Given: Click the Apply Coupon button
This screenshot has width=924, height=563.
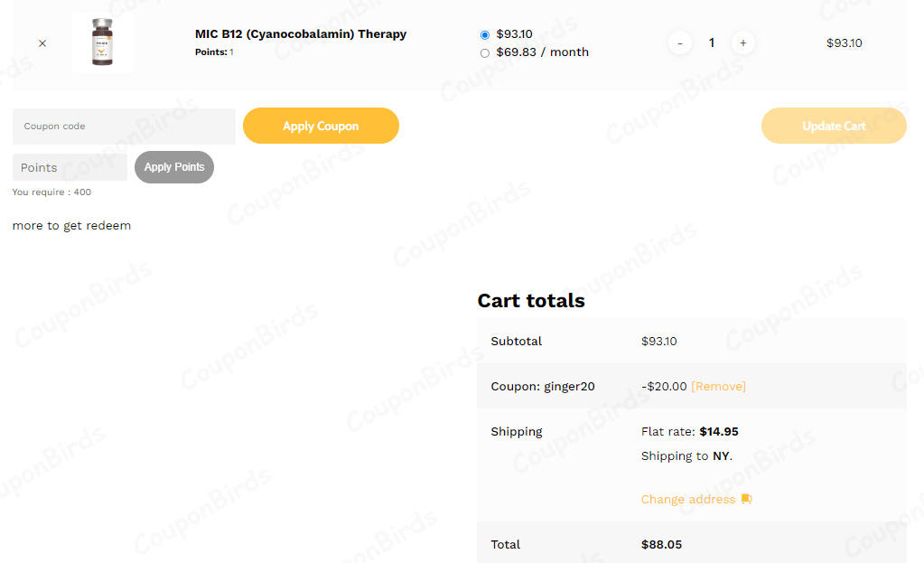Looking at the screenshot, I should click(321, 126).
